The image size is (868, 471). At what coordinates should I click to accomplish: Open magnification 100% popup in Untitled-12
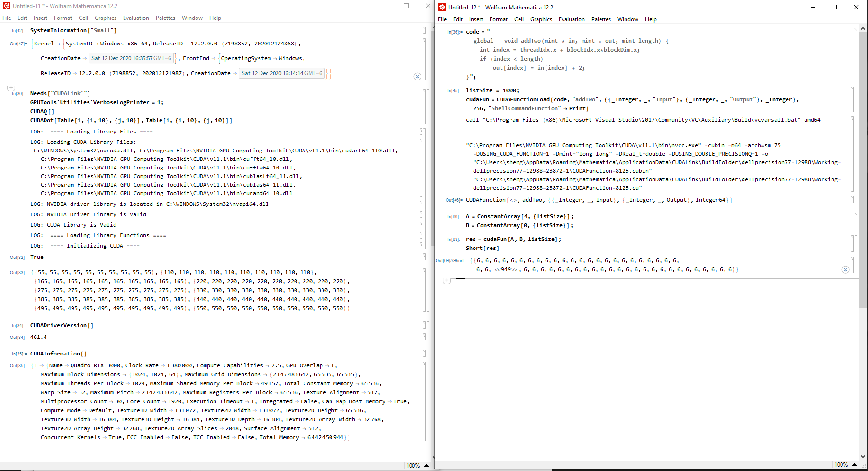point(845,465)
